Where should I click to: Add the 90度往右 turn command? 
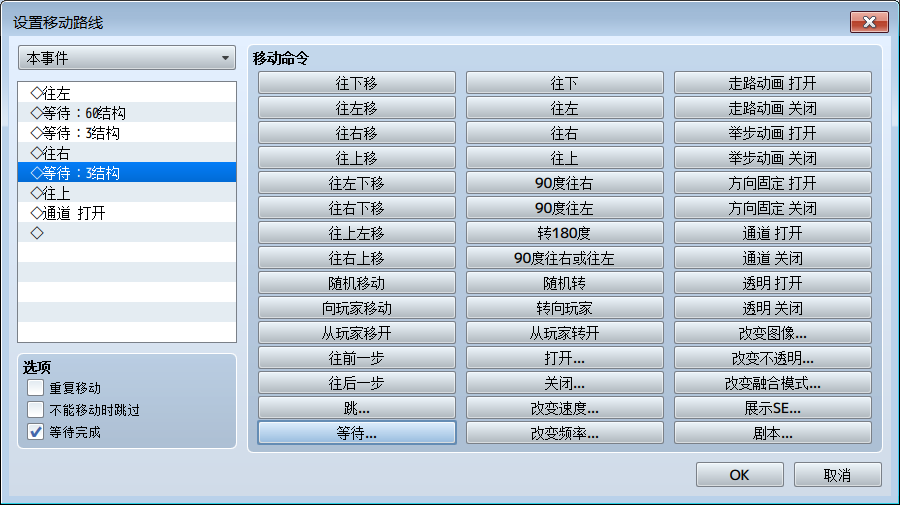564,183
